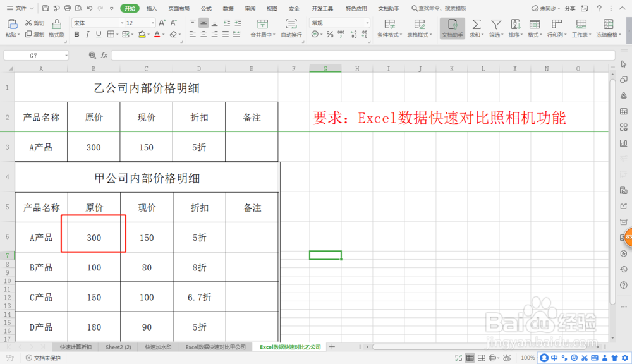Click the Document Assistant (文档助手) button
Image resolution: width=632 pixels, height=364 pixels.
[x=452, y=28]
